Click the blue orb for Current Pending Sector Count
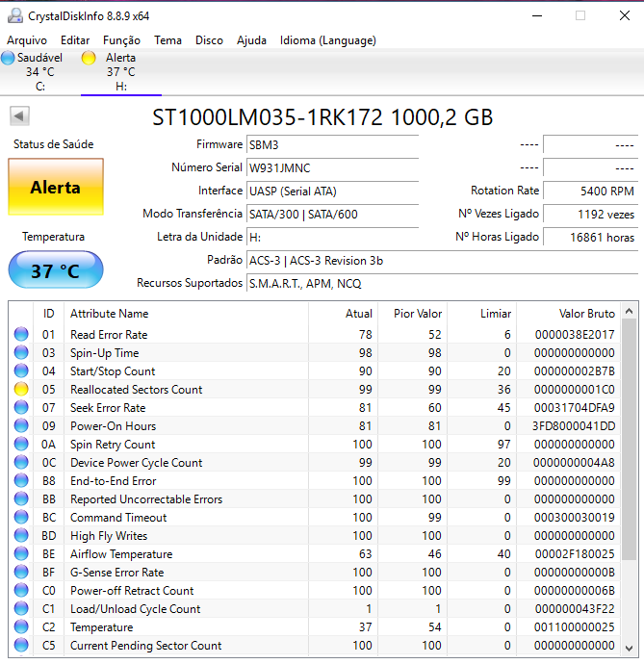 tap(21, 645)
